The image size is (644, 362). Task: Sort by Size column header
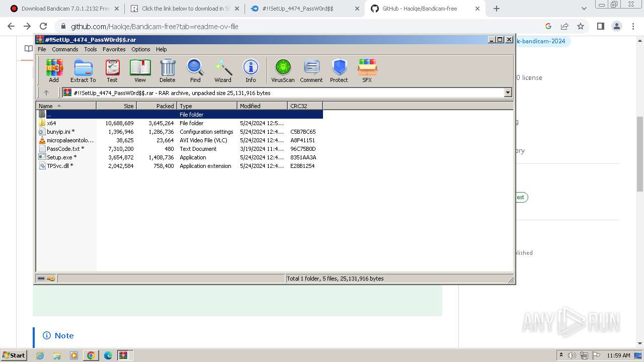(x=116, y=106)
